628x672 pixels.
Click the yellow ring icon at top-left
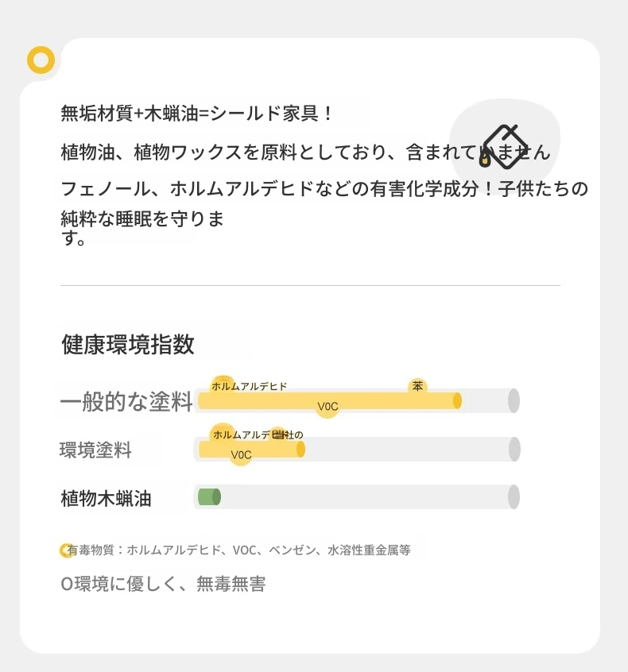[x=41, y=60]
